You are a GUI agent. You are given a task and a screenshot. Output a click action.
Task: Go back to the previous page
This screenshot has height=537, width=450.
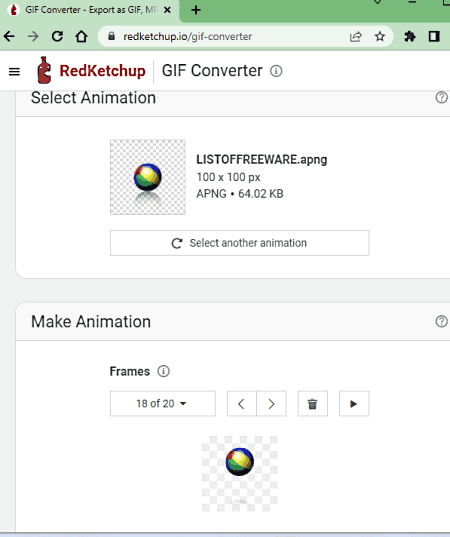click(9, 36)
